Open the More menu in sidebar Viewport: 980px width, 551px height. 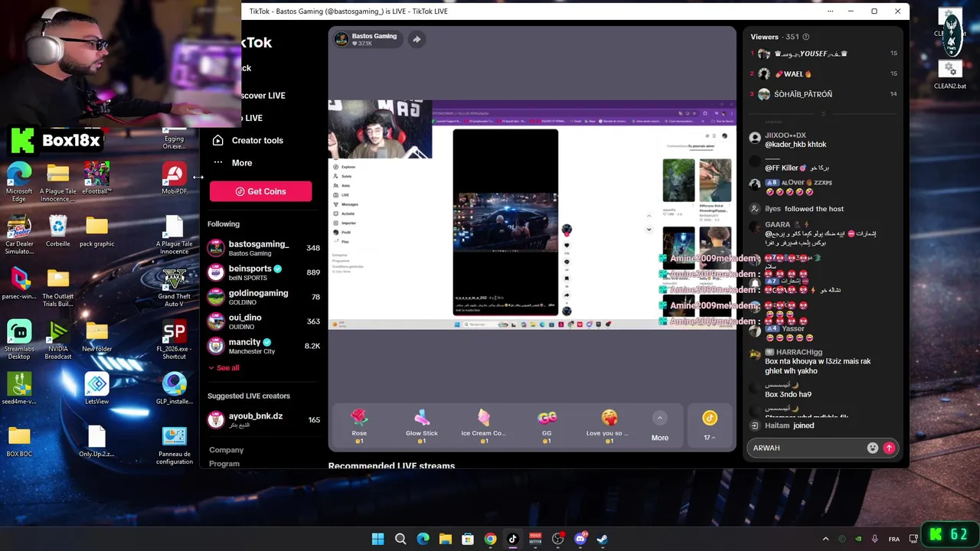click(233, 162)
